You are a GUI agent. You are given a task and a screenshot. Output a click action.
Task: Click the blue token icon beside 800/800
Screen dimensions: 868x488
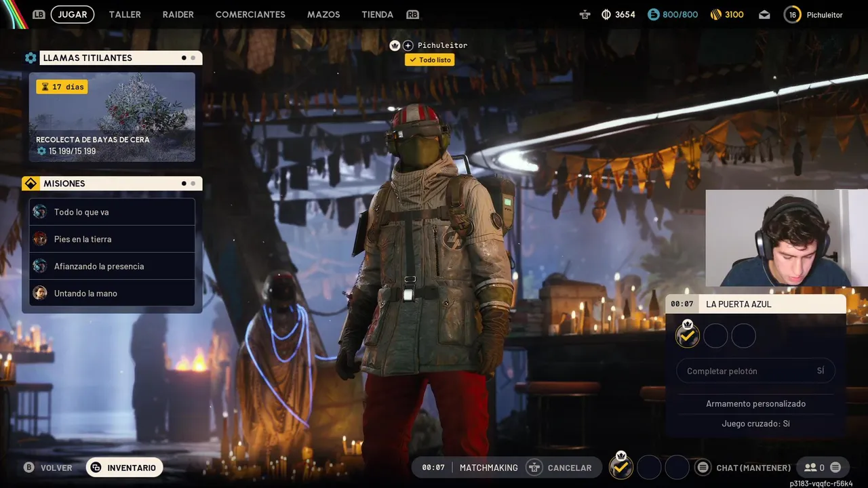[x=653, y=14]
